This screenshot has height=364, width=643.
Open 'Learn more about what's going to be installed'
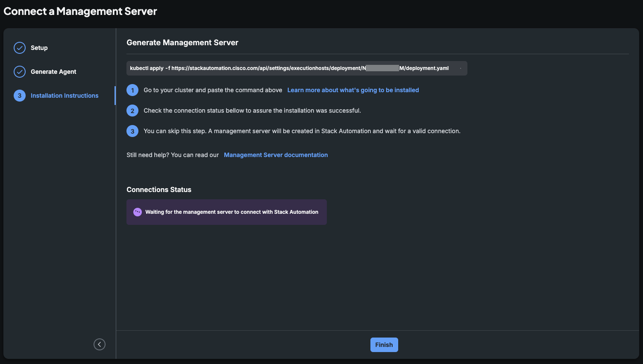pyautogui.click(x=353, y=90)
